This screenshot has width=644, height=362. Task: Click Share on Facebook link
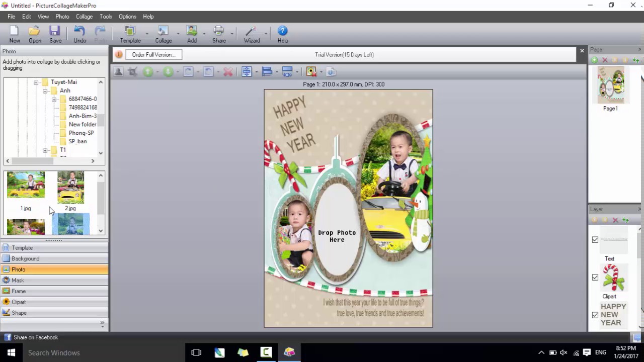pos(36,337)
